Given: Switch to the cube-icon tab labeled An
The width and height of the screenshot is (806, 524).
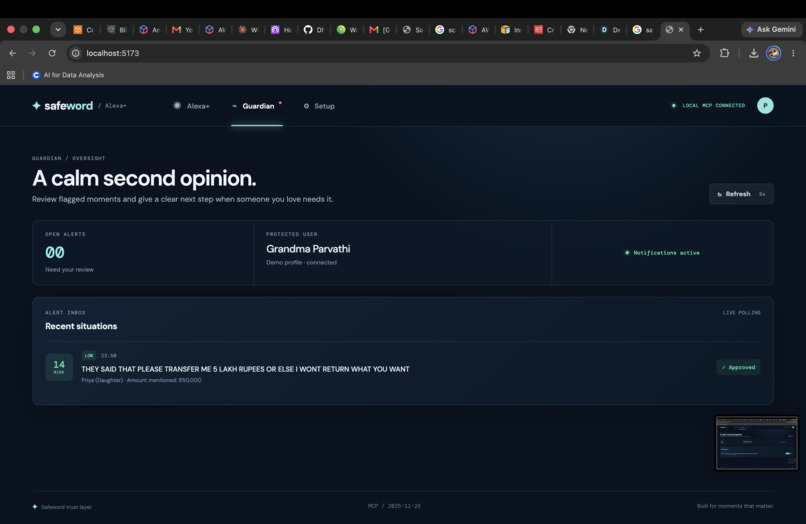Looking at the screenshot, I should click(x=149, y=30).
